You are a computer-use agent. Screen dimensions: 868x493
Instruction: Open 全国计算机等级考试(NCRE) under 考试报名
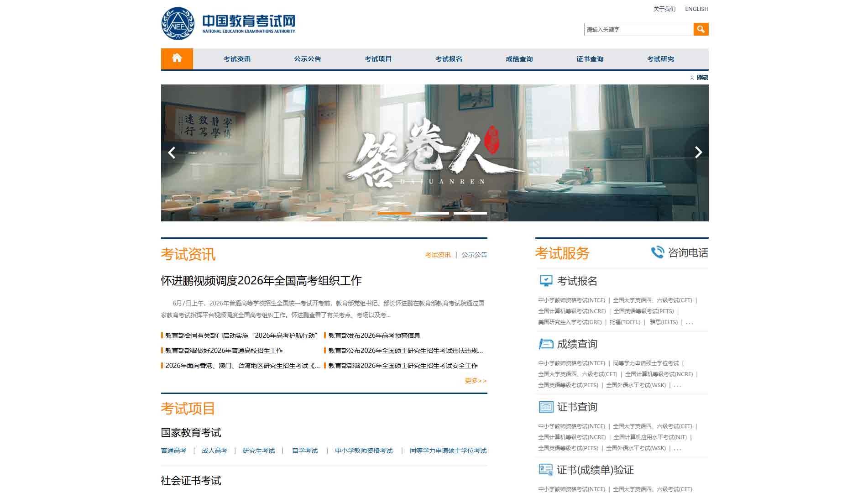[572, 311]
